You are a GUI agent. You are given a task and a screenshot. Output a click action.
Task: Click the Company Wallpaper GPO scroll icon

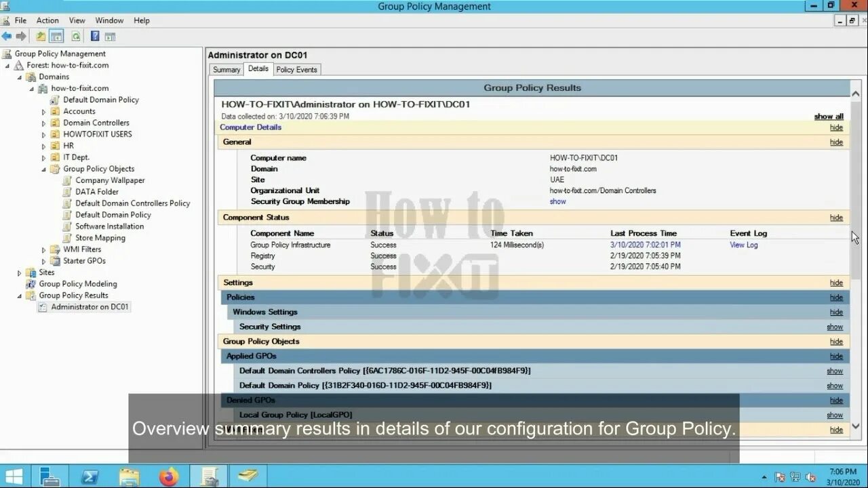pyautogui.click(x=67, y=180)
